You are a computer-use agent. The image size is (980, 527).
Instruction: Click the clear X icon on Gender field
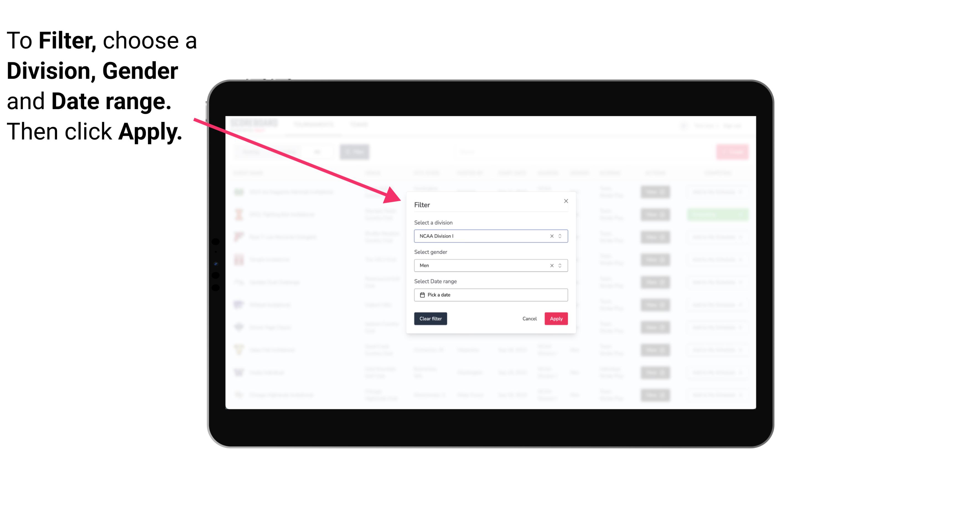click(x=552, y=265)
